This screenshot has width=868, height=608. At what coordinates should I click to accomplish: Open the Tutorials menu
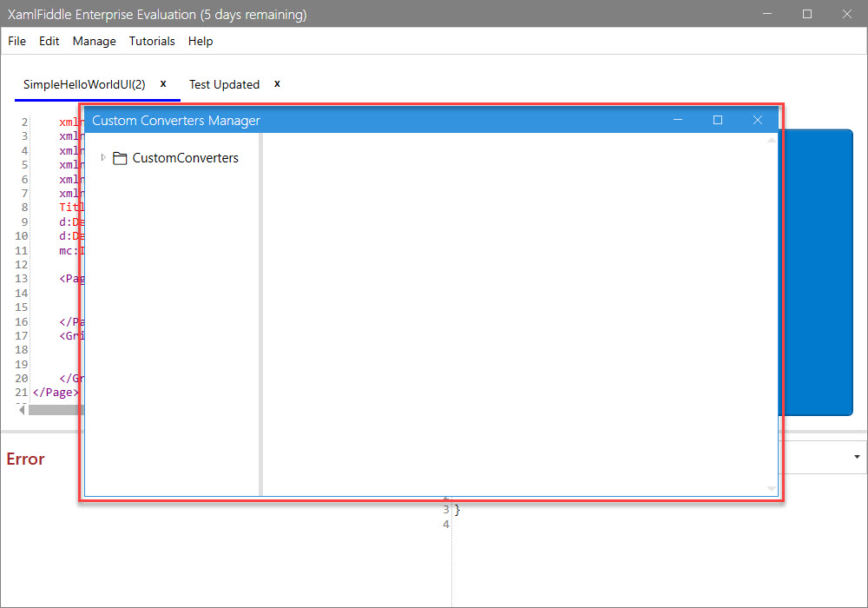tap(152, 41)
